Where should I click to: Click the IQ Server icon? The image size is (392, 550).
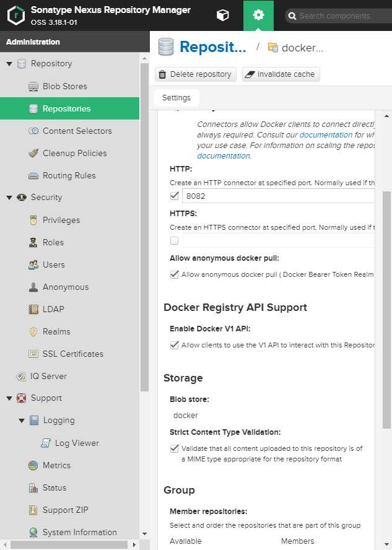(21, 377)
